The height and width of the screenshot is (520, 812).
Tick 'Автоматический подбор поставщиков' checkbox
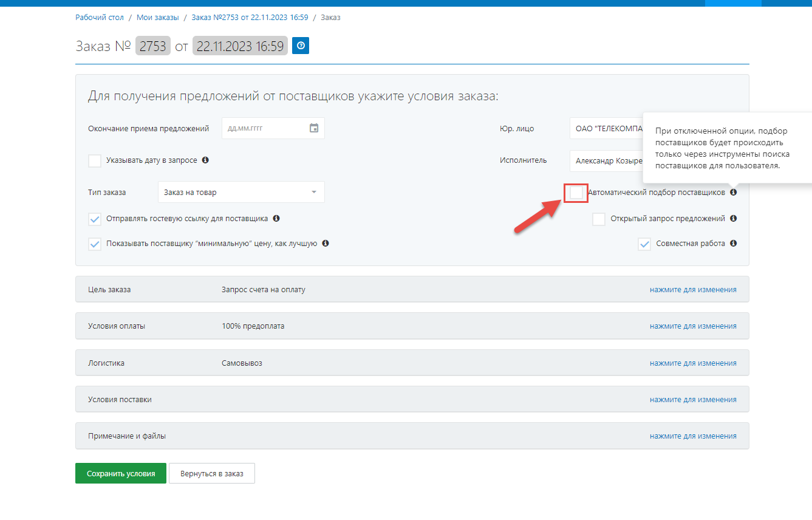point(576,193)
